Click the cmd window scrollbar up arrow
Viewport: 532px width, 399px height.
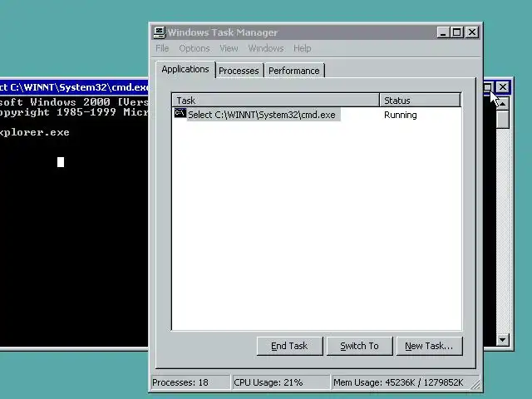[503, 103]
